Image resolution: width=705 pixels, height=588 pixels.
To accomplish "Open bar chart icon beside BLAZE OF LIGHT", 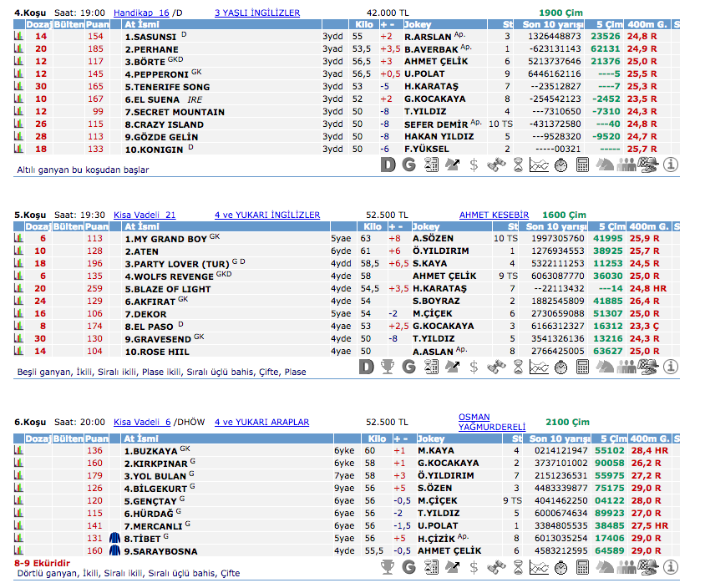I will click(x=18, y=288).
